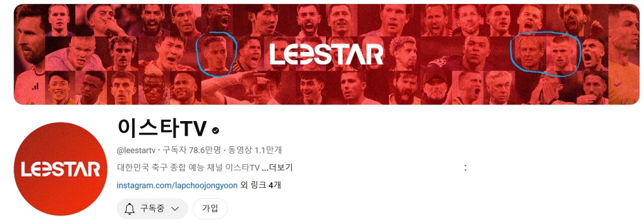Click banner man wearing cap and glasses

click(436, 87)
